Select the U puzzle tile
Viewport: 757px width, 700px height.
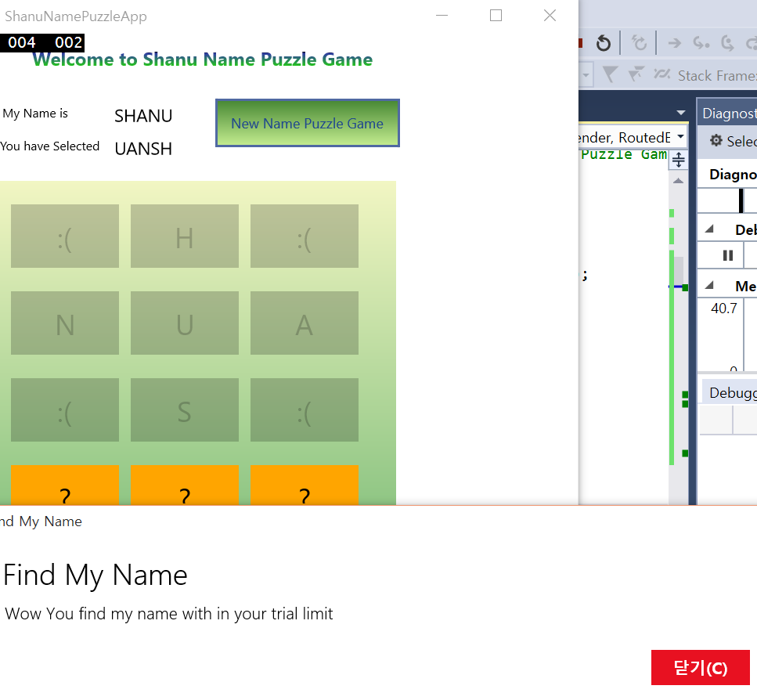click(185, 323)
